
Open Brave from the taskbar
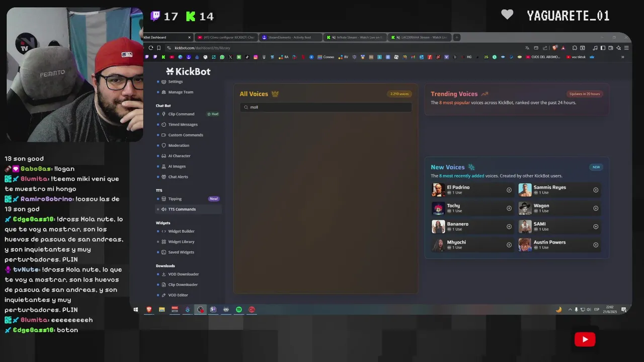point(149,310)
